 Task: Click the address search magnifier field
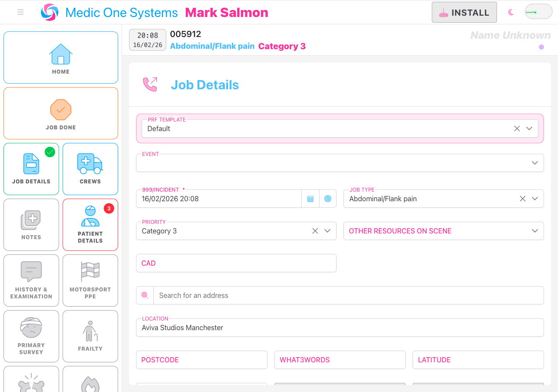(144, 295)
